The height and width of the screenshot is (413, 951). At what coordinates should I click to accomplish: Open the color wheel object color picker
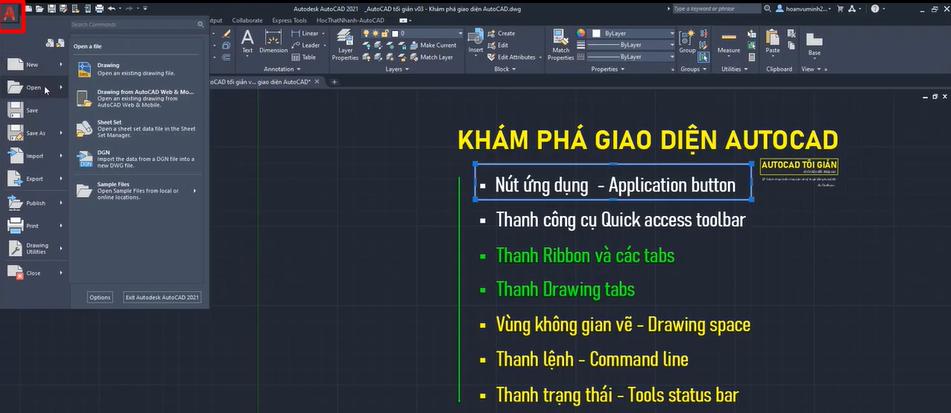pyautogui.click(x=580, y=33)
